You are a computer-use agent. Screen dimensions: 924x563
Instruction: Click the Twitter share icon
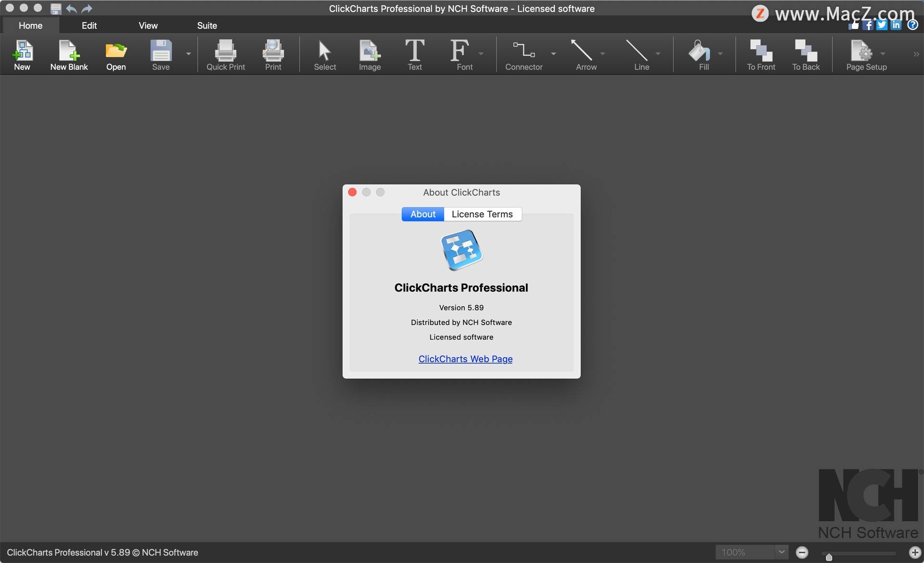point(882,25)
